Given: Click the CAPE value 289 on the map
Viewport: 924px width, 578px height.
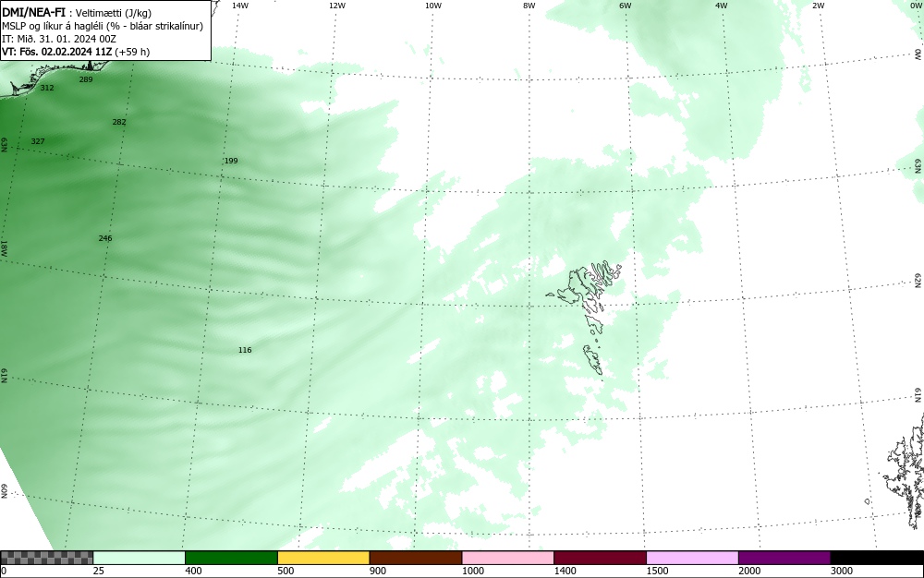Looking at the screenshot, I should [x=86, y=79].
